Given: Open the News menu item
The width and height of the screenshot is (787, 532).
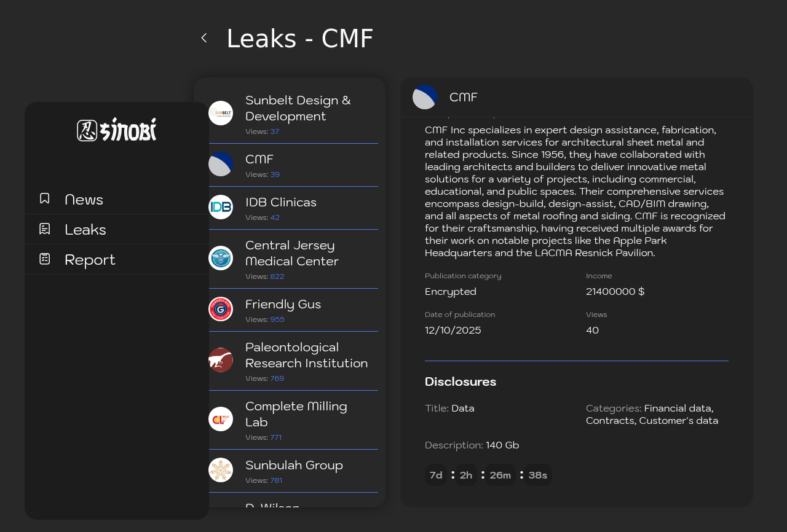Looking at the screenshot, I should click(x=84, y=200).
